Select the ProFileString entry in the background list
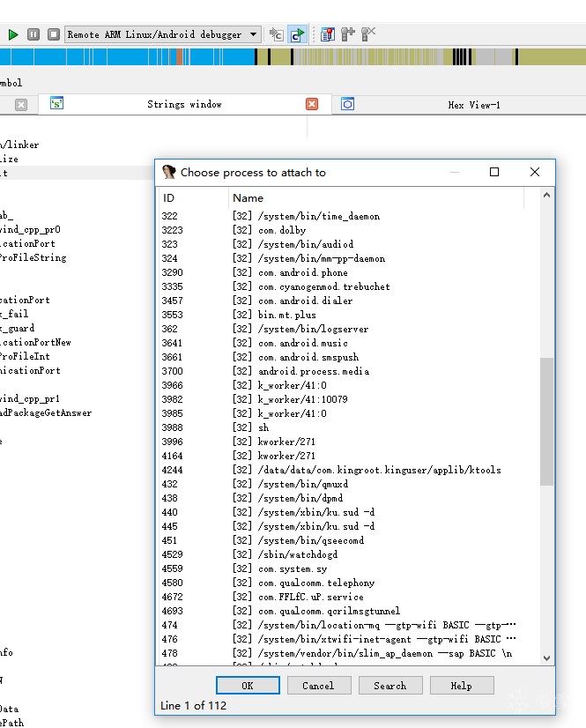This screenshot has width=586, height=728. [x=33, y=257]
